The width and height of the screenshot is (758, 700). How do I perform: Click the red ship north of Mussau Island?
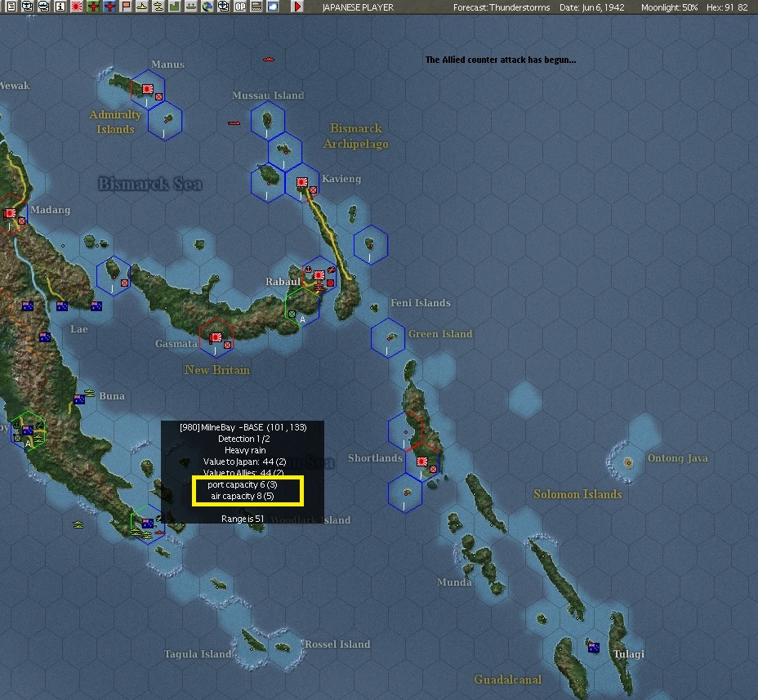(x=269, y=60)
